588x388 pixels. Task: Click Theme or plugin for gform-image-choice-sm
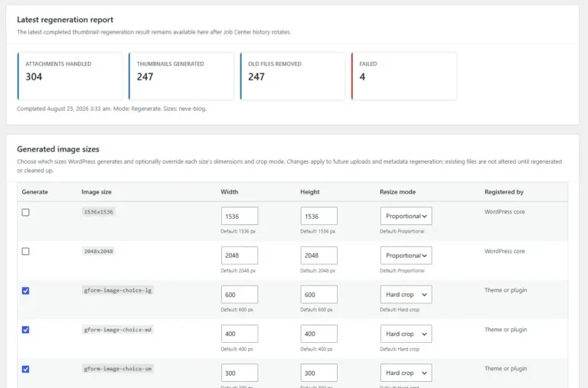(505, 369)
